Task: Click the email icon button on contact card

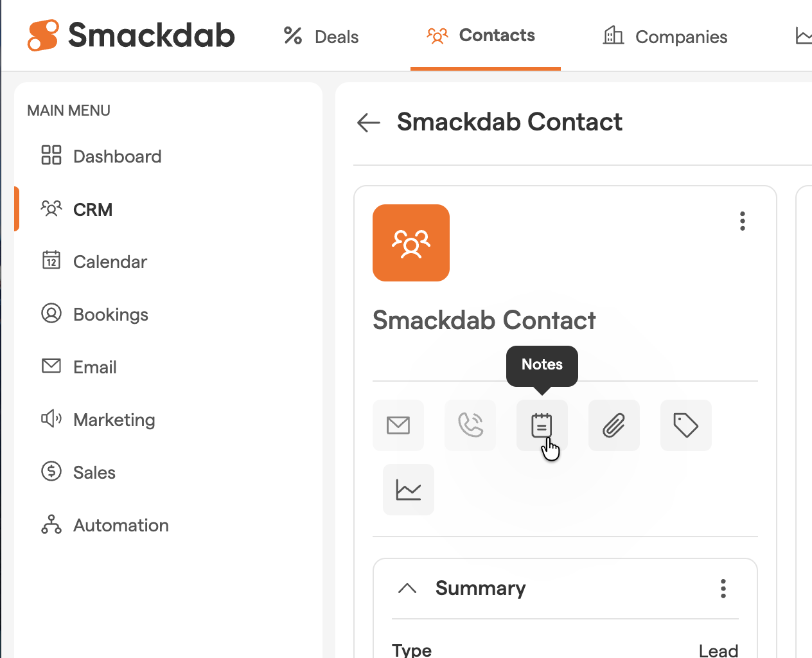Action: 398,425
